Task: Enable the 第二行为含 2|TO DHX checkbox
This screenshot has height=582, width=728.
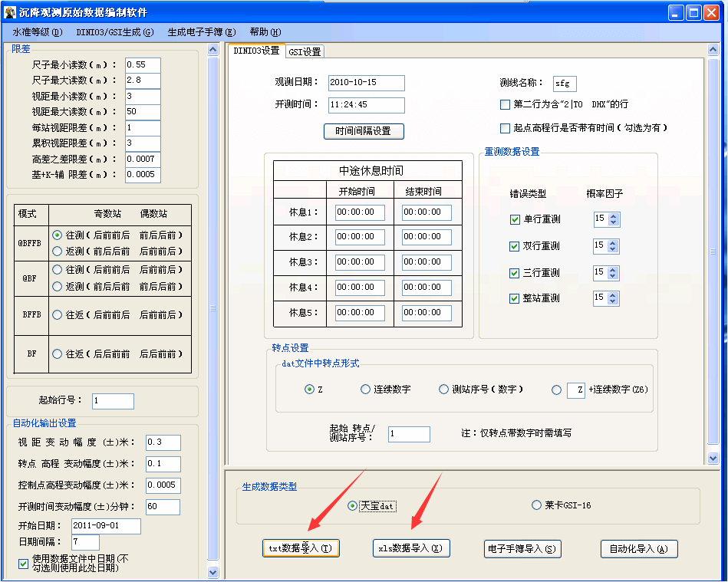Action: 504,105
